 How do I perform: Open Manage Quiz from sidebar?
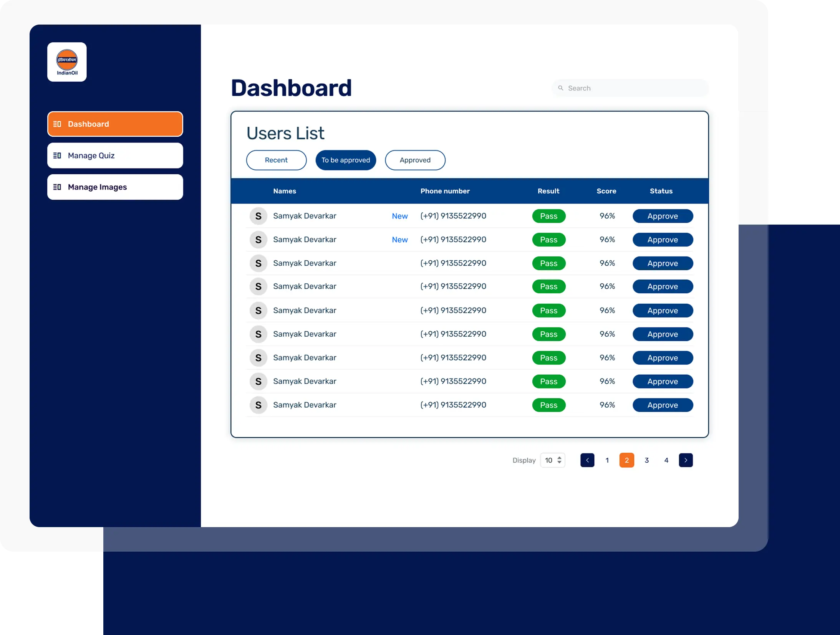click(115, 155)
